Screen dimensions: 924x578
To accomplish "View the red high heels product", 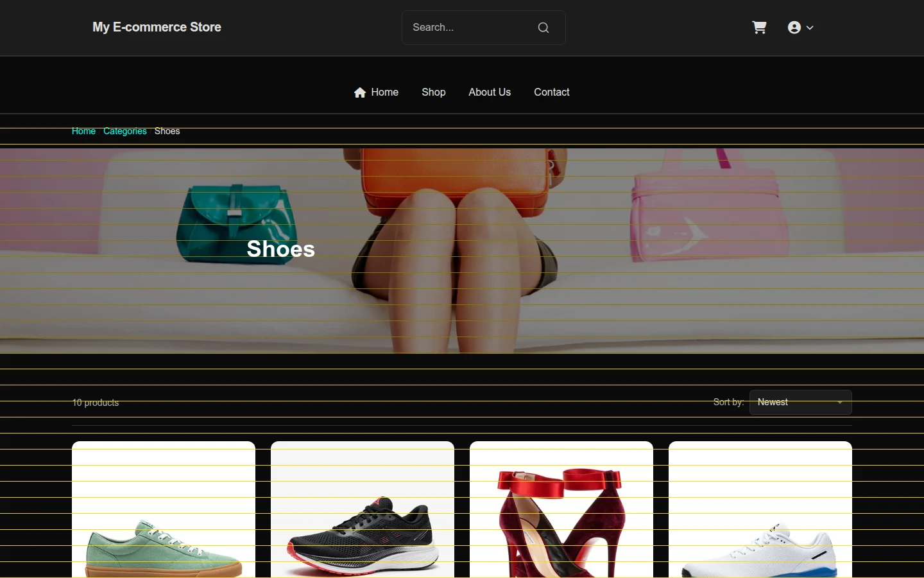I will [x=561, y=510].
